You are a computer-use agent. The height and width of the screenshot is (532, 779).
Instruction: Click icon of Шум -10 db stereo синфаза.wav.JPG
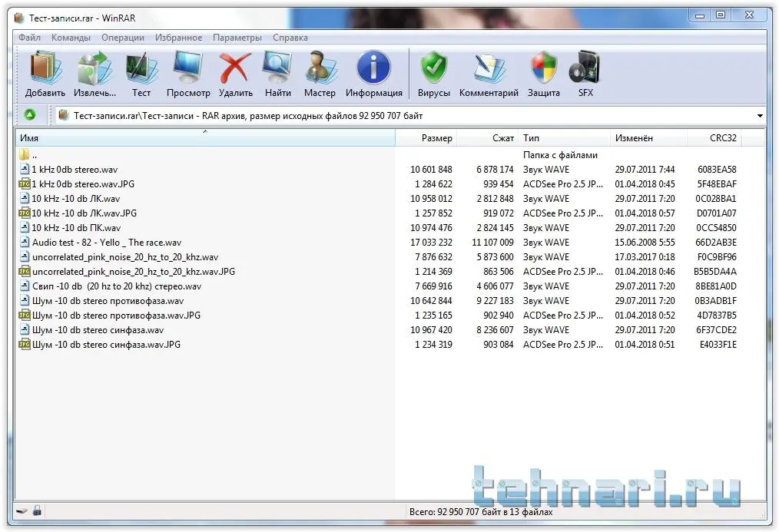click(x=25, y=344)
